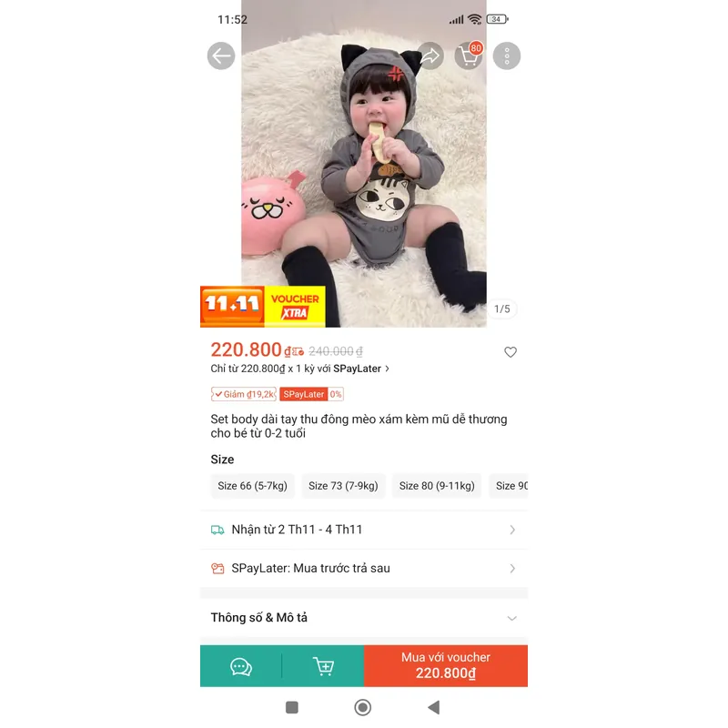Tap the Giảm đ19,2k voucher tag
The image size is (728, 728).
coord(244,394)
